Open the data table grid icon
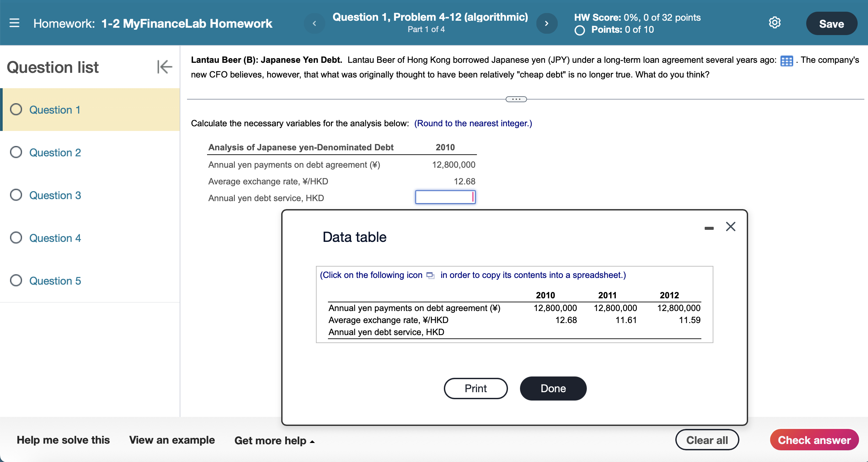This screenshot has height=462, width=868. coord(786,61)
